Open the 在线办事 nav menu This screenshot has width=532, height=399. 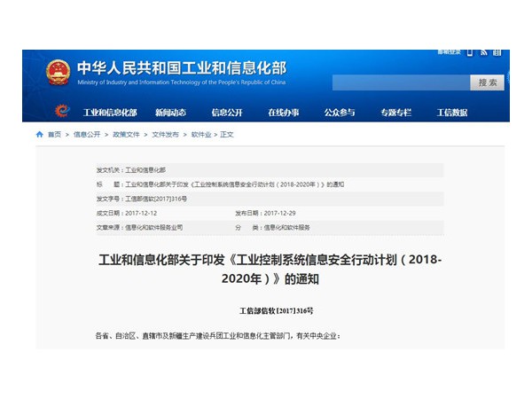pos(284,113)
